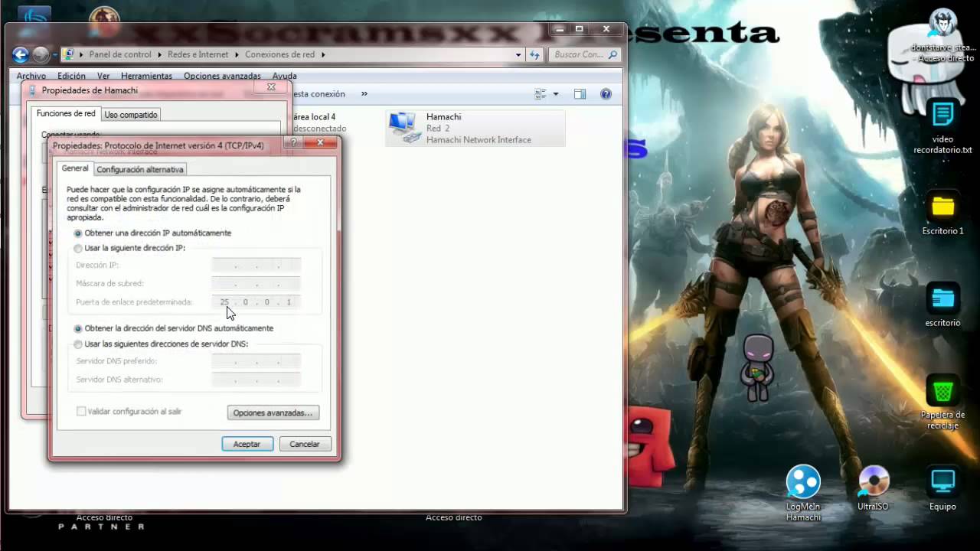
Task: Select Conexiones de red in the breadcrumb
Action: tap(279, 54)
